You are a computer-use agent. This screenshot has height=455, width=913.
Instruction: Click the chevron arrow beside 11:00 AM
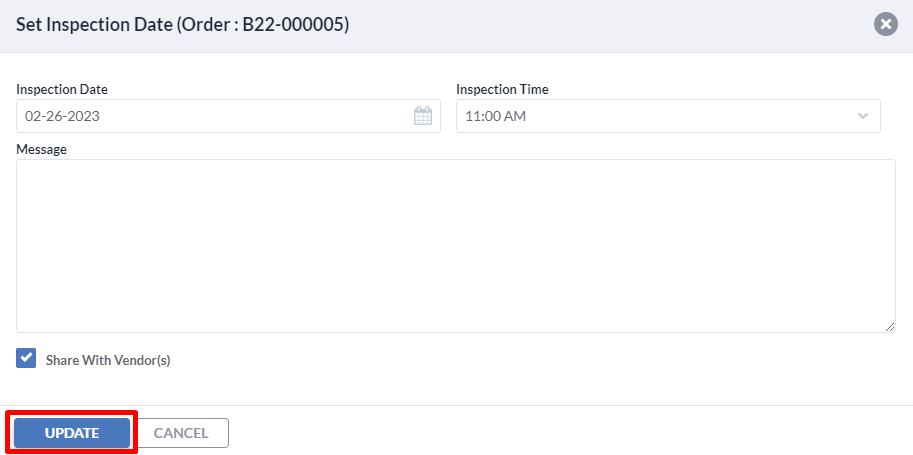(x=863, y=116)
